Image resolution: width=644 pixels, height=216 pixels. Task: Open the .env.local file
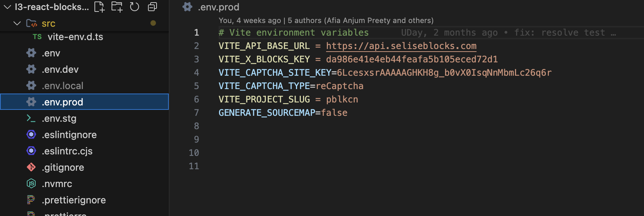click(62, 86)
